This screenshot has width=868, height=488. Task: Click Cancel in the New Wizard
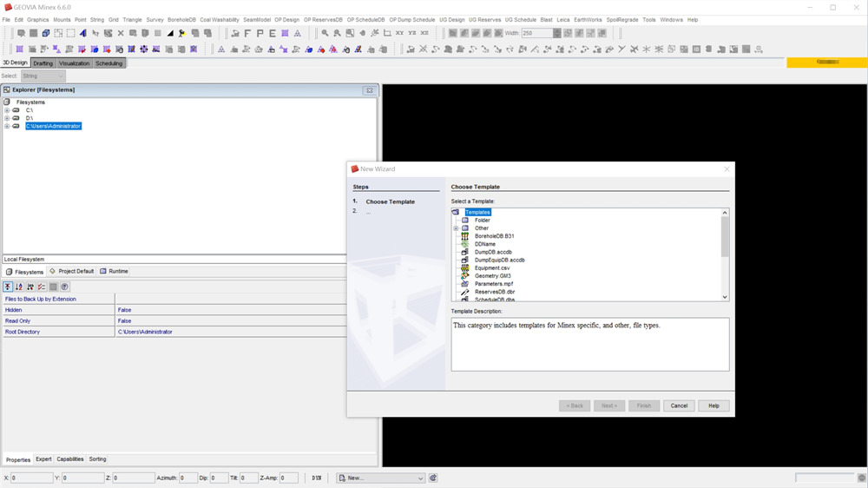pos(679,406)
